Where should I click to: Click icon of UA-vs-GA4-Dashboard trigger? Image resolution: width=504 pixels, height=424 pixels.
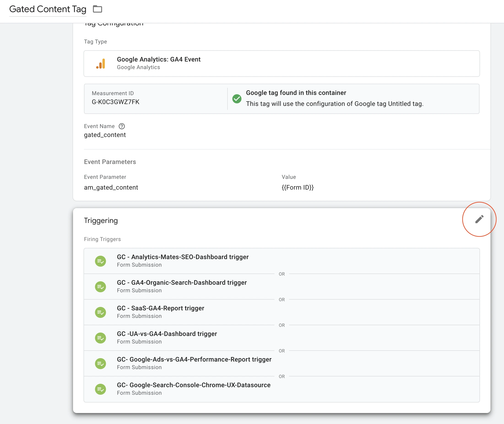(100, 338)
